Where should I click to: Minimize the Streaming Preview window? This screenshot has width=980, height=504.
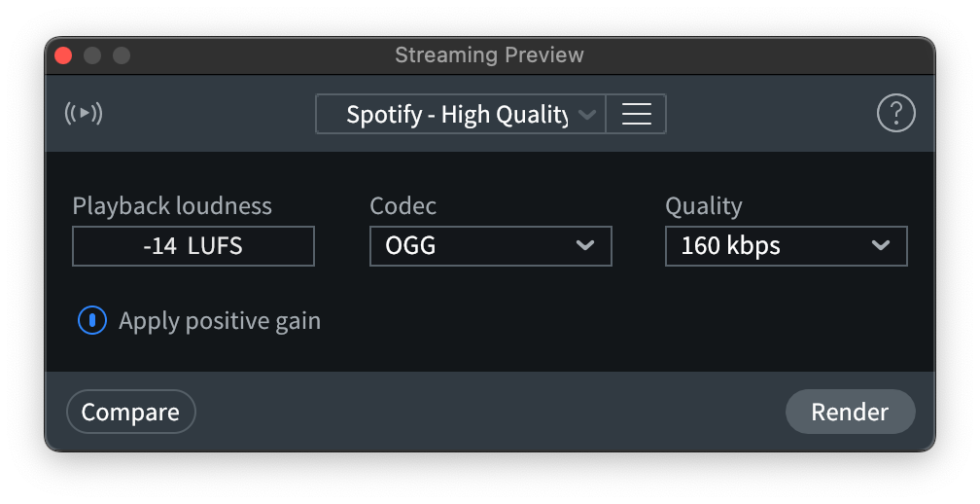[92, 55]
